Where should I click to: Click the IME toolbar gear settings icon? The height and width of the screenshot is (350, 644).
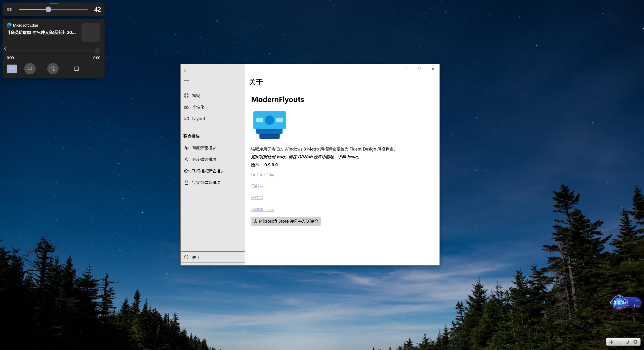click(635, 342)
